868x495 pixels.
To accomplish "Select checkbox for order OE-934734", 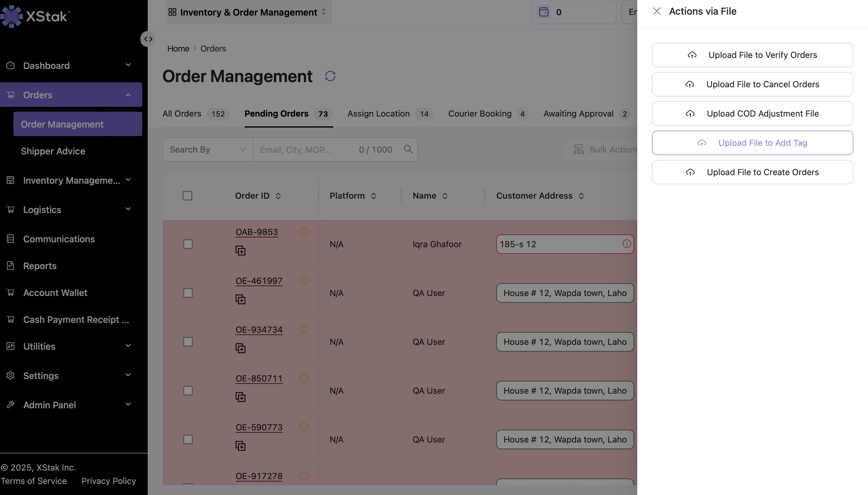I will 188,342.
